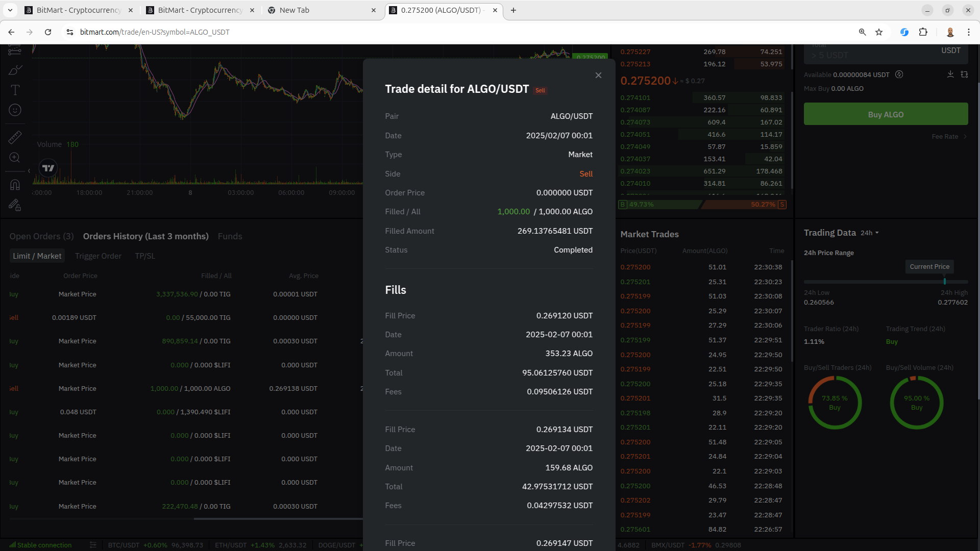The height and width of the screenshot is (551, 980).
Task: Click the first Fill Price 0.269120 USDT
Action: pyautogui.click(x=565, y=316)
